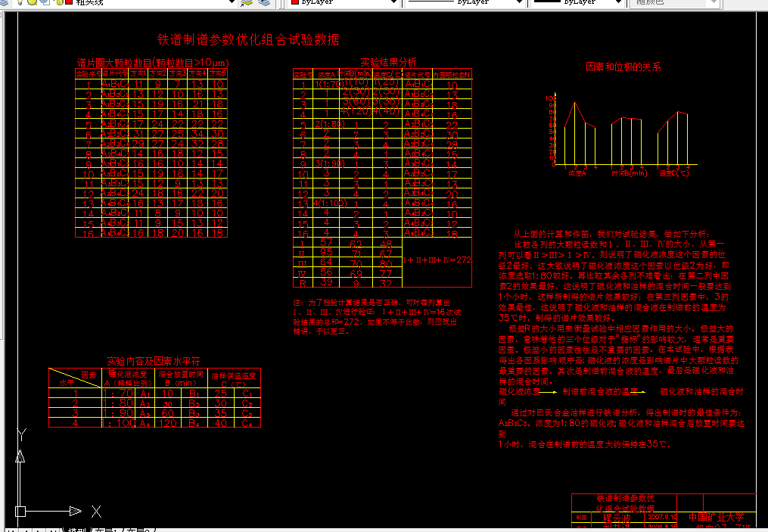Click the Y axis label of UCS icon

click(21, 434)
